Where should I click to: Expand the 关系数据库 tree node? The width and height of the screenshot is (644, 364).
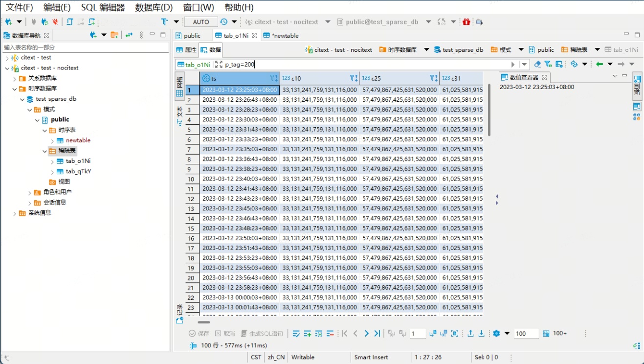(x=15, y=78)
